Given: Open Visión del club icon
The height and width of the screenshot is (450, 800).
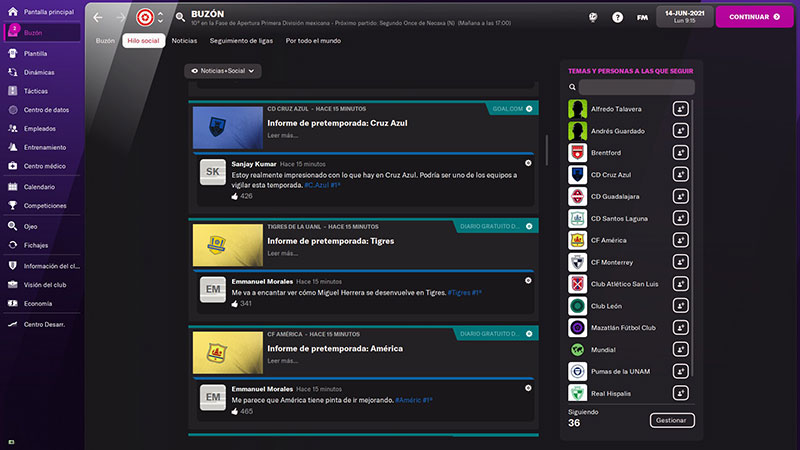Looking at the screenshot, I should (13, 285).
